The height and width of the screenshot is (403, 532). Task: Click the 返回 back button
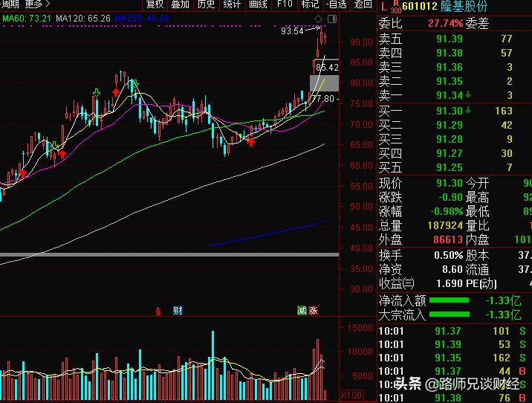pyautogui.click(x=363, y=4)
